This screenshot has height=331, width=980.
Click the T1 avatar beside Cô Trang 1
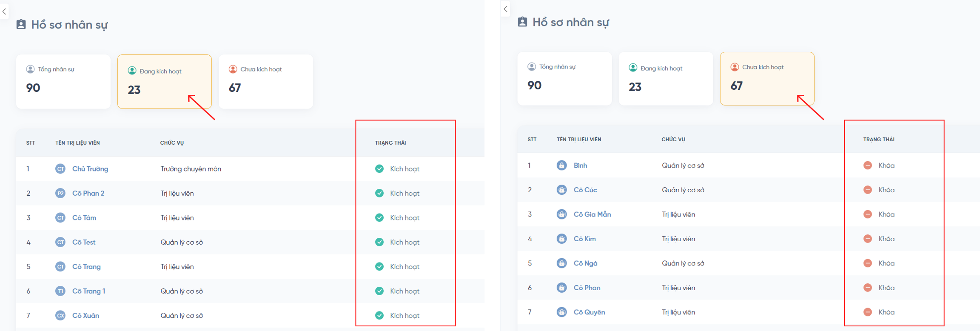point(60,291)
